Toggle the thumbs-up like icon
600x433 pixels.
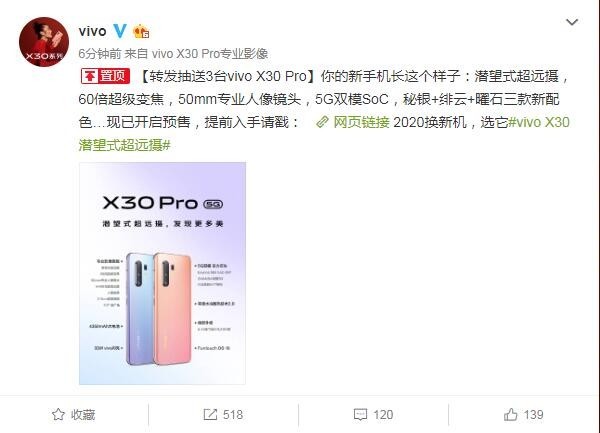pyautogui.click(x=510, y=414)
